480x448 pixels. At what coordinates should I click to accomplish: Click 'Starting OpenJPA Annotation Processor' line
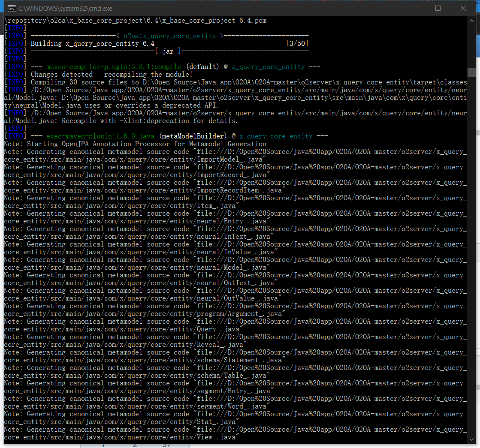click(135, 144)
